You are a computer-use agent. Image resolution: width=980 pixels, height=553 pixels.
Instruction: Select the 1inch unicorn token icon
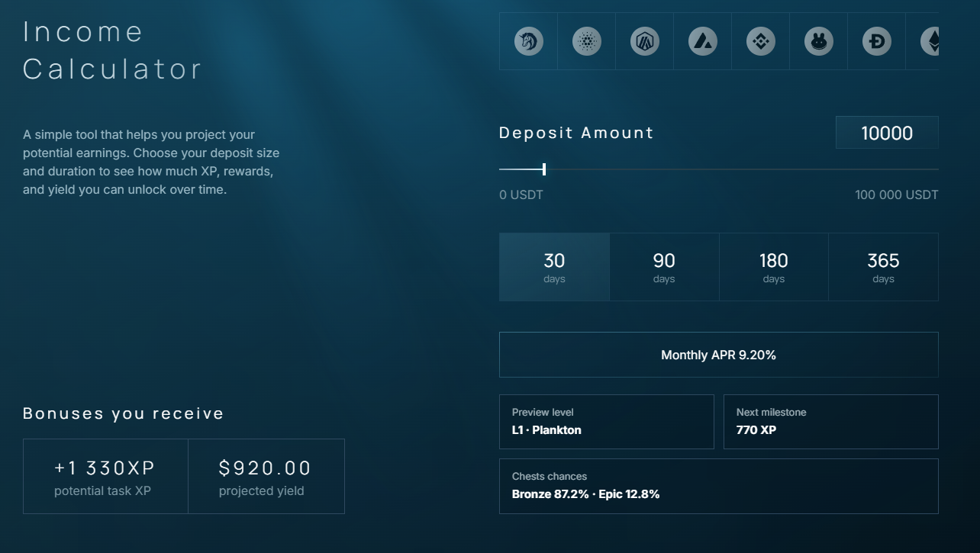(x=528, y=41)
